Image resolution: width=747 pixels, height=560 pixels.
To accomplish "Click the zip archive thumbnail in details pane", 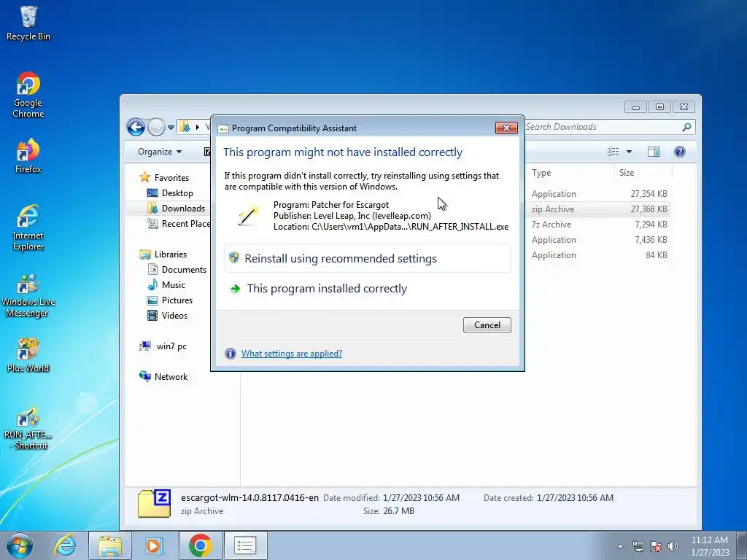I will (x=155, y=504).
